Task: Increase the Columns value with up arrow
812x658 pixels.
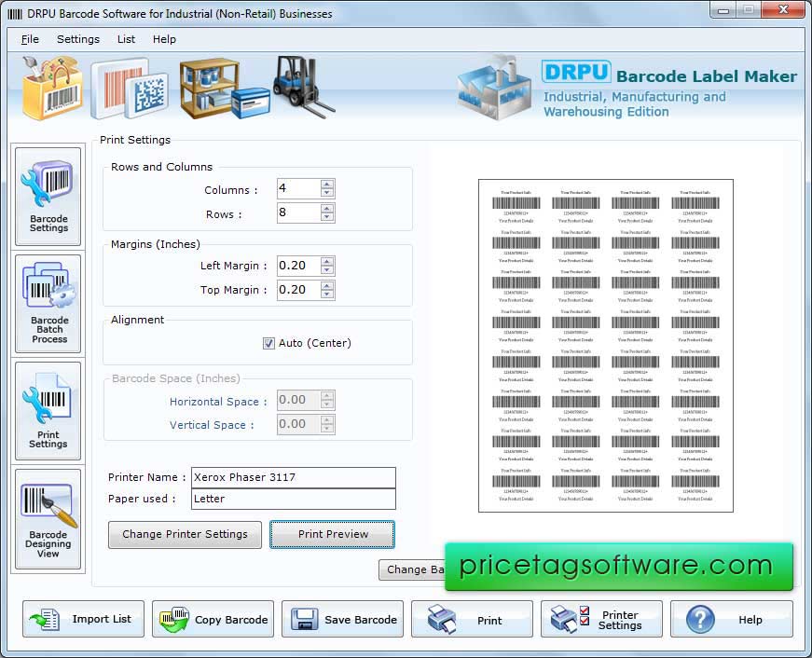Action: coord(327,184)
